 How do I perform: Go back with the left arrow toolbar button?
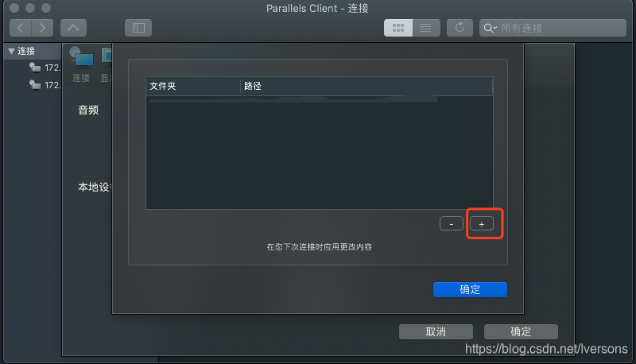(21, 28)
